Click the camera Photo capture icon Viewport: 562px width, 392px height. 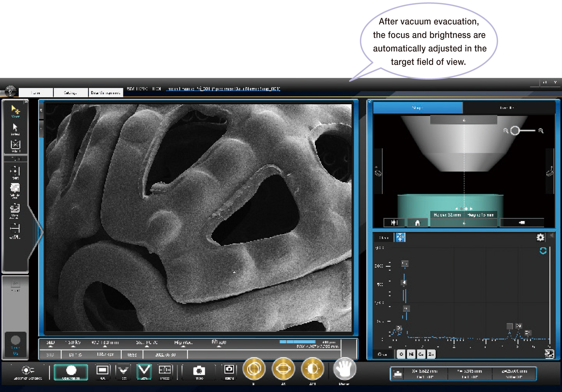(199, 371)
